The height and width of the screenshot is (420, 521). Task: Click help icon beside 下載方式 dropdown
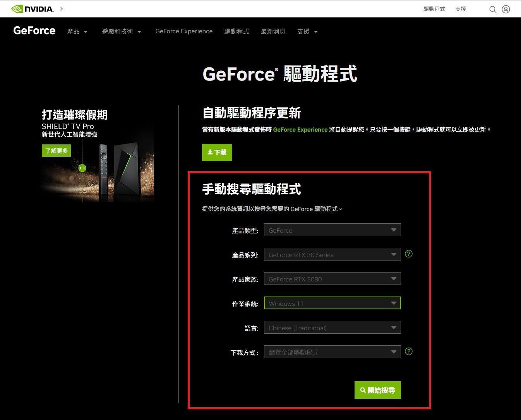408,351
